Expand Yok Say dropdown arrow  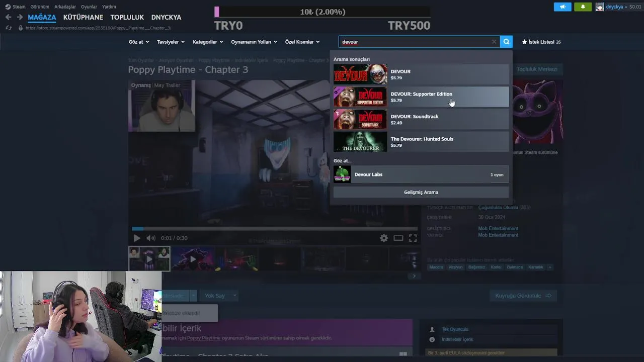click(234, 296)
